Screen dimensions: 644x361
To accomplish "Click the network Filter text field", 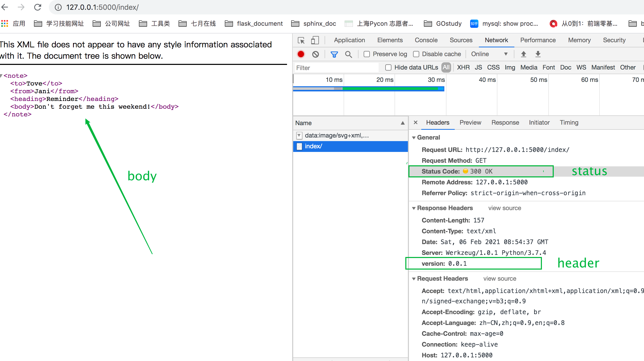I will click(x=336, y=68).
